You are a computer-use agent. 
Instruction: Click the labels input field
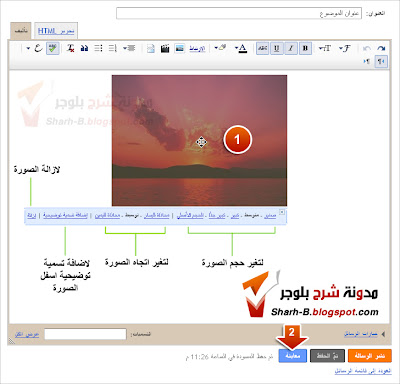tap(85, 334)
